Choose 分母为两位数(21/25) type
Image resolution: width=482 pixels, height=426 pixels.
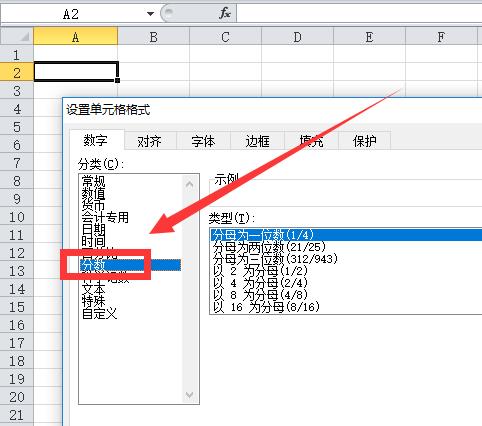tap(269, 247)
